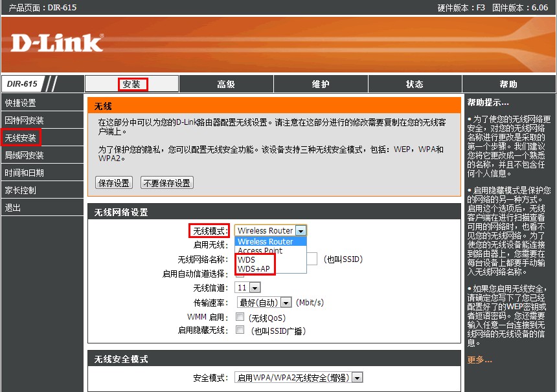Click the 安全模式 field label
The height and width of the screenshot is (392, 557).
tap(210, 378)
